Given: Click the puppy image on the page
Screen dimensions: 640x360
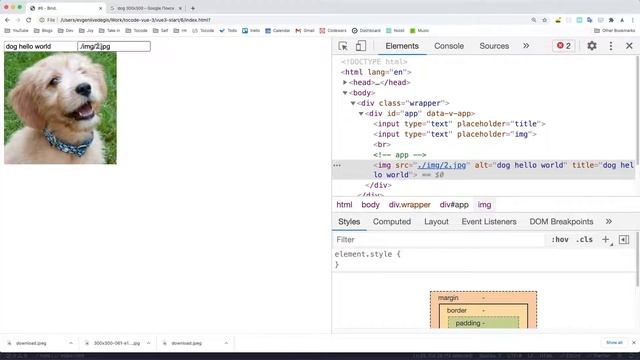Looking at the screenshot, I should (x=60, y=108).
